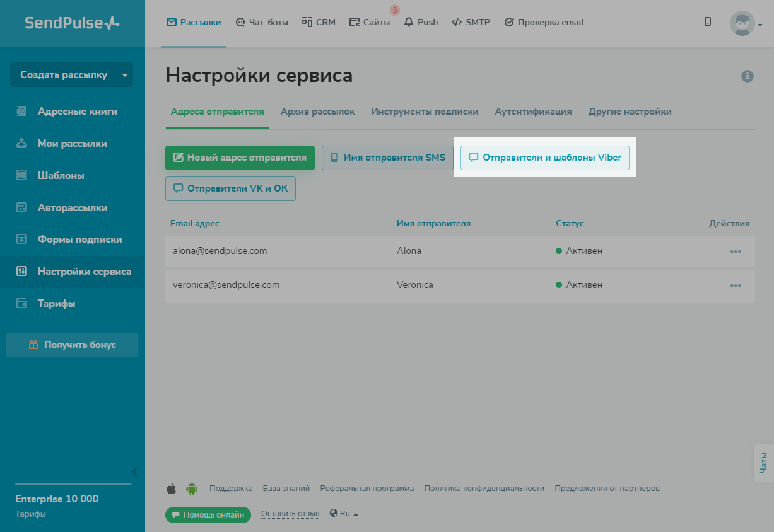Open the user avatar profile menu
774x532 pixels.
(x=746, y=23)
